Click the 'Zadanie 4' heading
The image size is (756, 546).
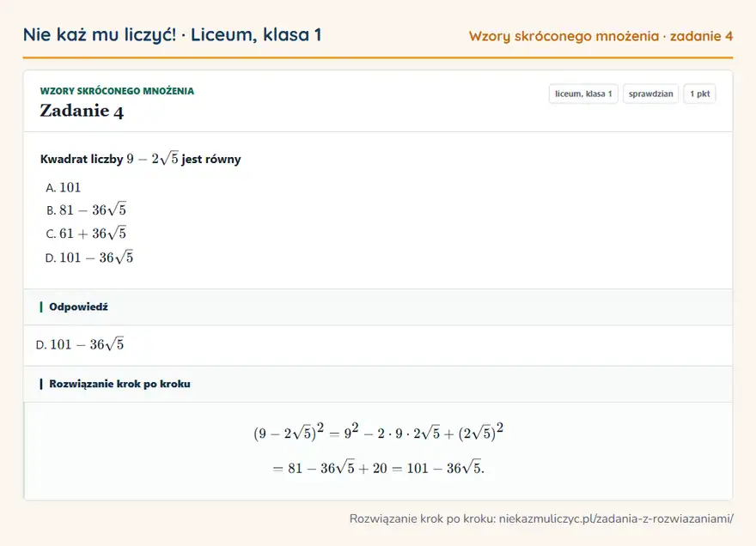pos(82,111)
